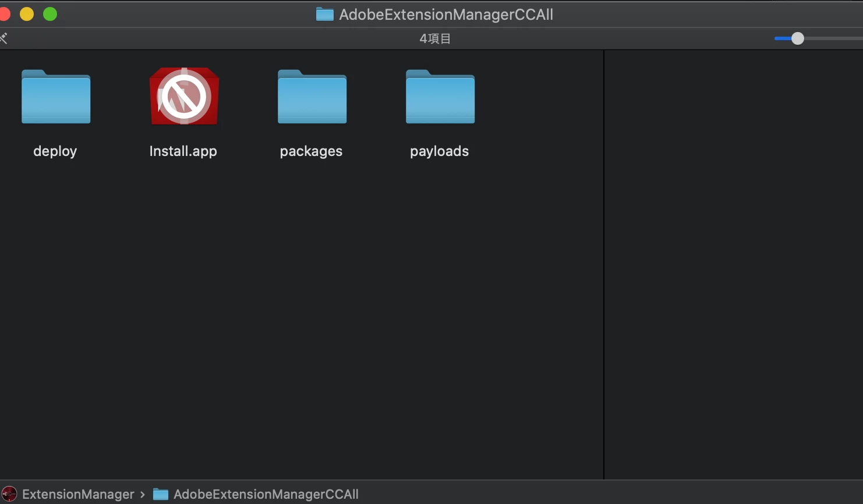Click the ExtensionManager disk icon in path bar

(9, 494)
